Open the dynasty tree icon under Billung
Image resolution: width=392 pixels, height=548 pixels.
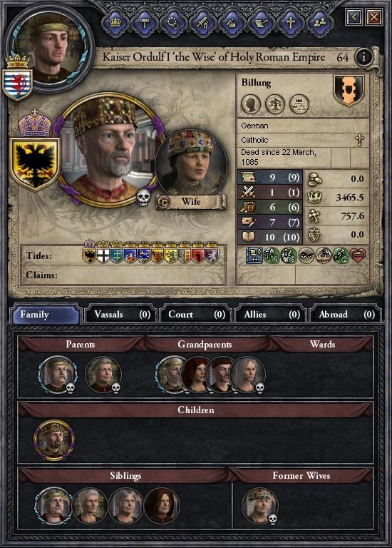tap(274, 104)
